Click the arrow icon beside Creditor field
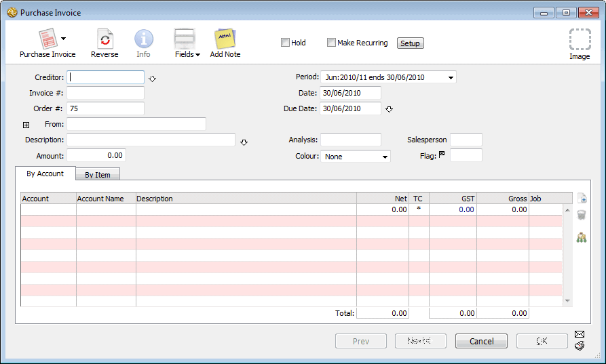The height and width of the screenshot is (364, 606). pyautogui.click(x=152, y=79)
